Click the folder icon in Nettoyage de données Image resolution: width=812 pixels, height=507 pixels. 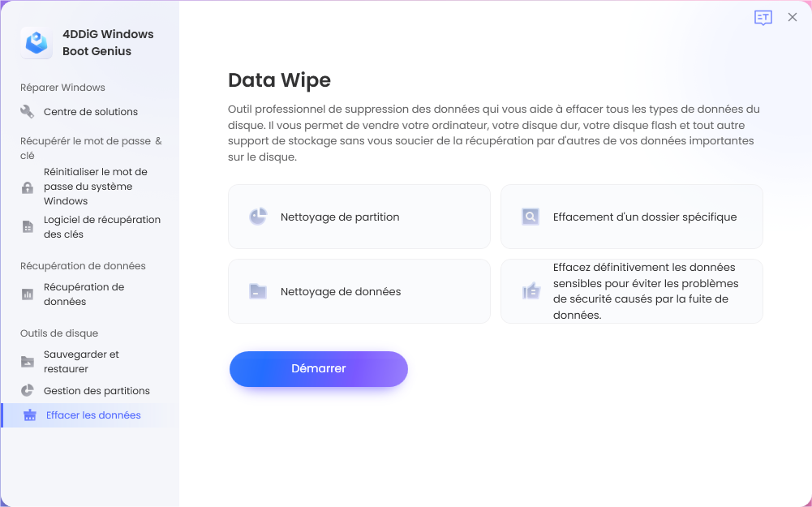click(x=258, y=291)
